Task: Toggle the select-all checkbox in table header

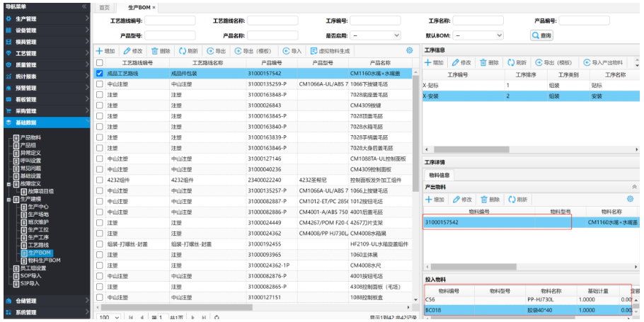Action: click(100, 62)
